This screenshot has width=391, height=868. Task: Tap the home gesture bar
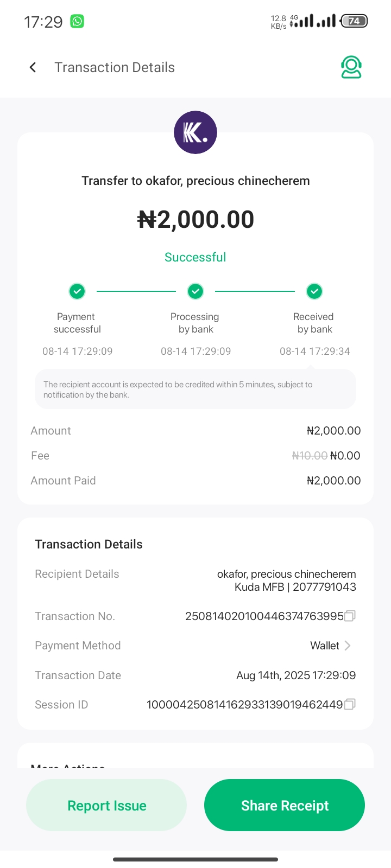click(195, 859)
